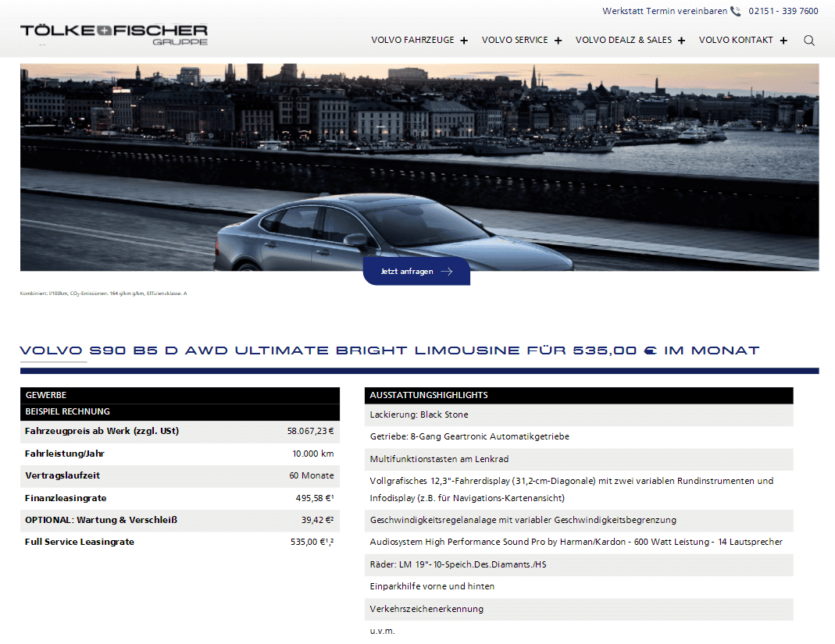Click the Lackierung: Black Stone row
Screen dimensions: 835x644
pyautogui.click(x=579, y=415)
